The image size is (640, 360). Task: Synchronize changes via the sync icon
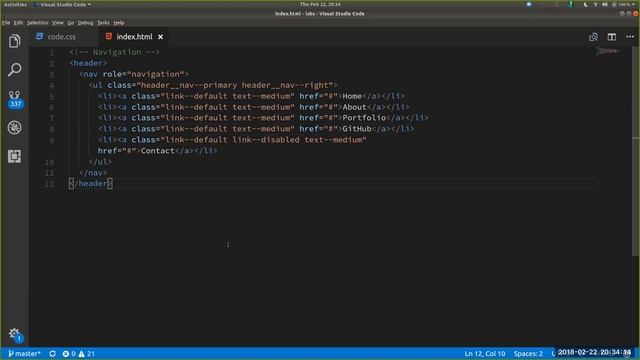click(x=52, y=353)
